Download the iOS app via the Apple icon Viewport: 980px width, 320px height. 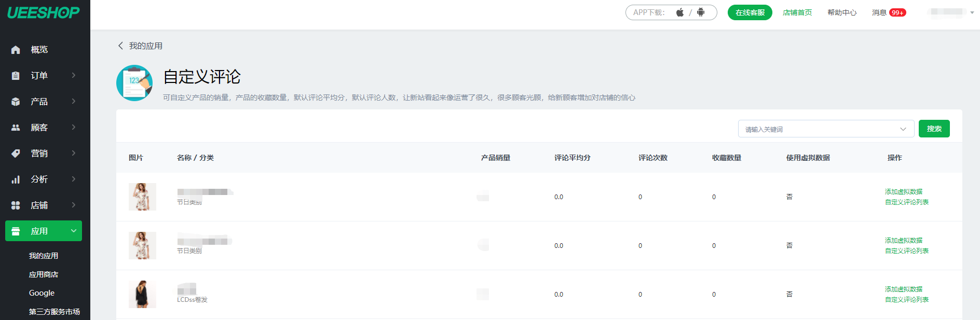[680, 12]
